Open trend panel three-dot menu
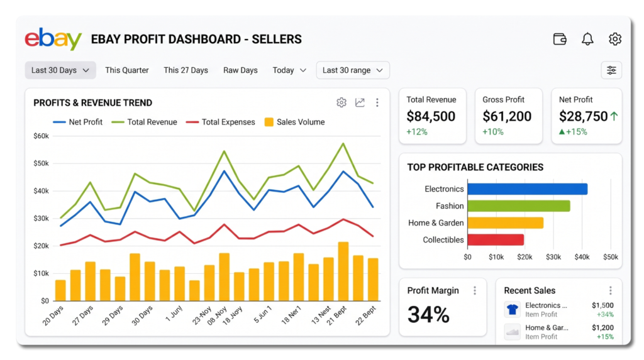This screenshot has height=360, width=644. [377, 102]
